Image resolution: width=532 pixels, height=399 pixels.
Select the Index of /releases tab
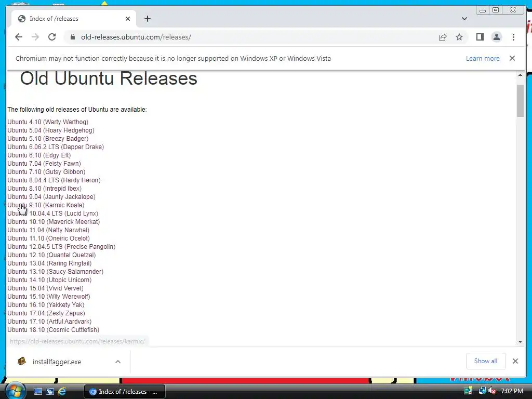pyautogui.click(x=74, y=19)
